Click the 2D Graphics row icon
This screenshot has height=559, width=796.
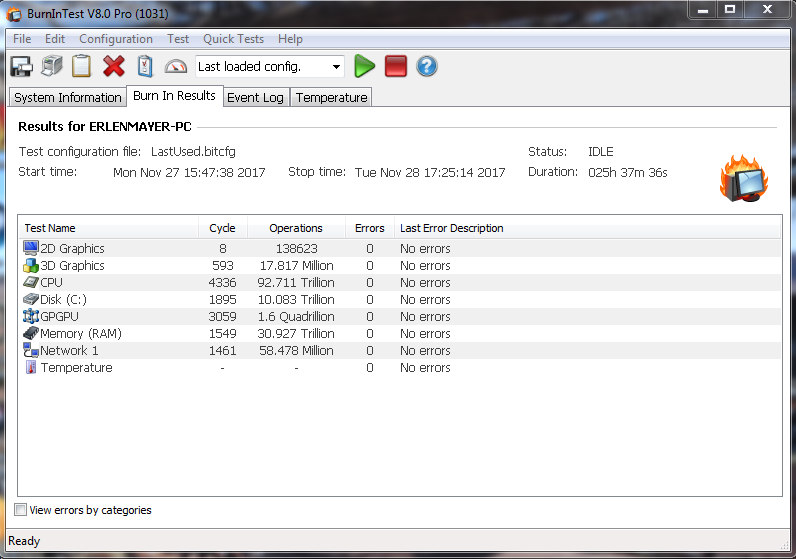click(31, 248)
